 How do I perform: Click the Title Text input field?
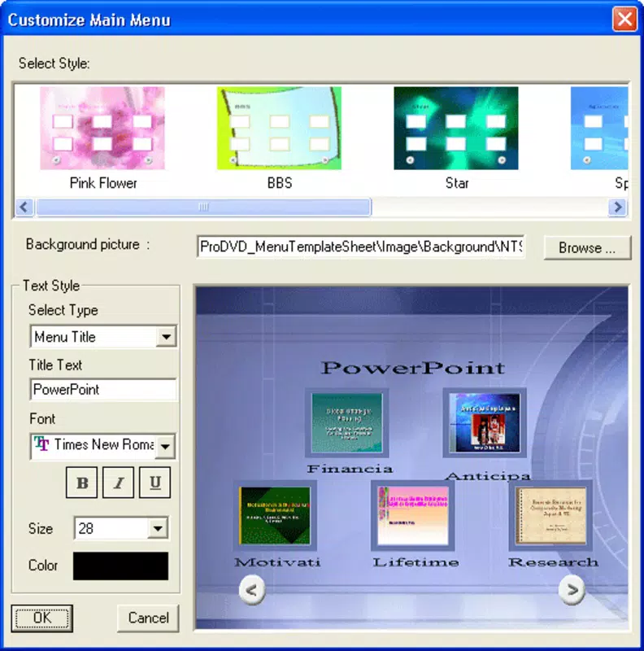coord(103,390)
